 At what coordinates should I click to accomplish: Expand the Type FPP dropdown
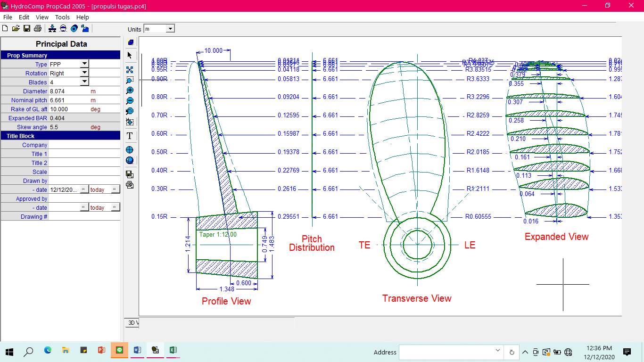point(84,64)
